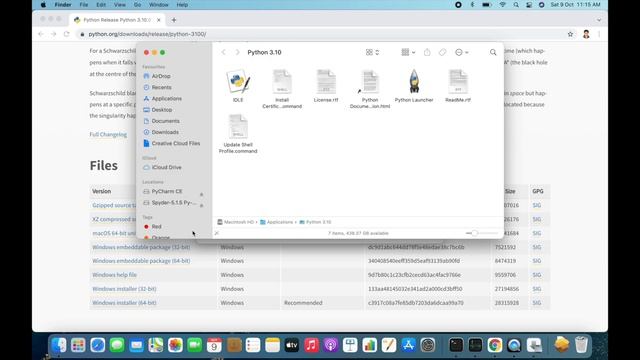Viewport: 640px width, 360px height.
Task: Open Safari from the Dock
Action: click(98, 345)
